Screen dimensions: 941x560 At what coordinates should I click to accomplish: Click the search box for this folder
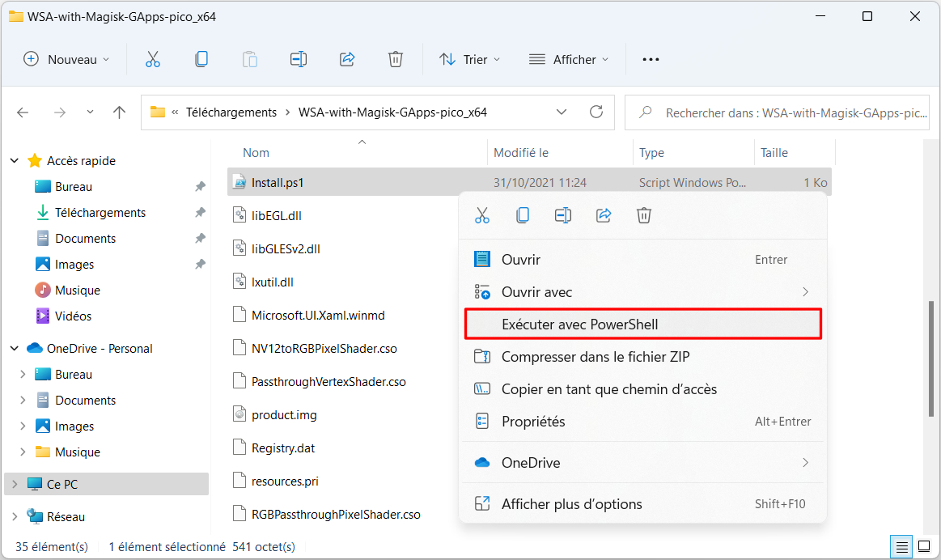click(x=778, y=112)
